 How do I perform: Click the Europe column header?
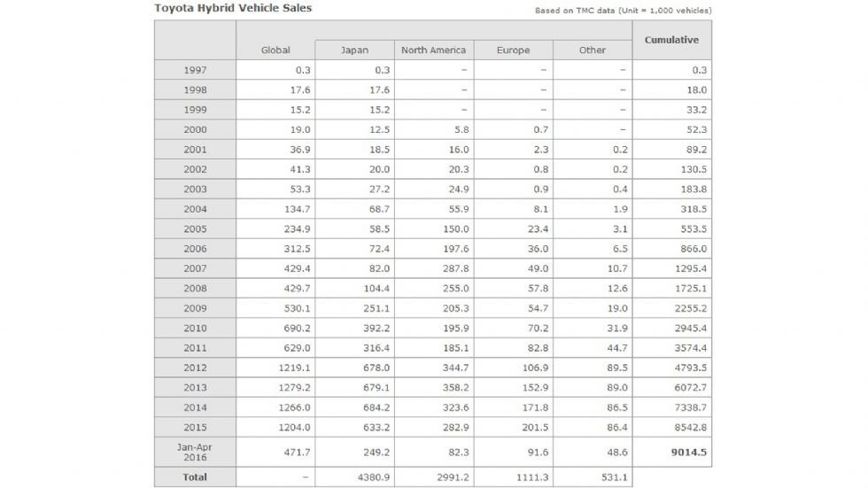point(513,50)
